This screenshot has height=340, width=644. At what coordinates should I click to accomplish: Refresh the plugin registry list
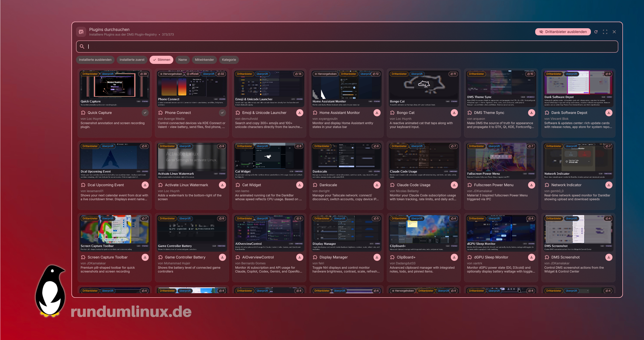click(596, 32)
